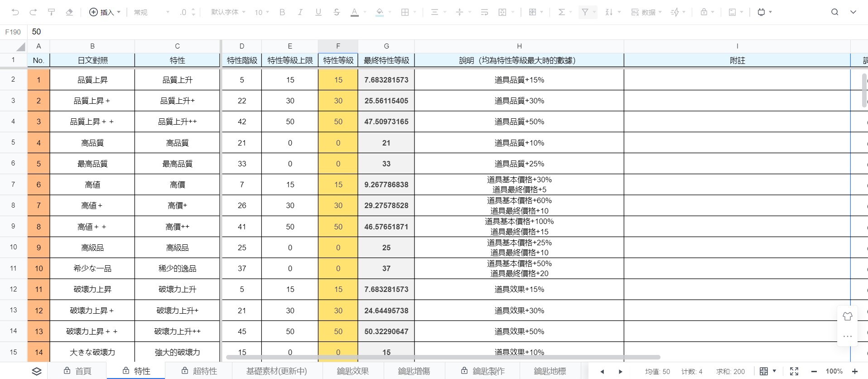Open horizontal alignment options
This screenshot has height=379, width=868.
pos(434,12)
